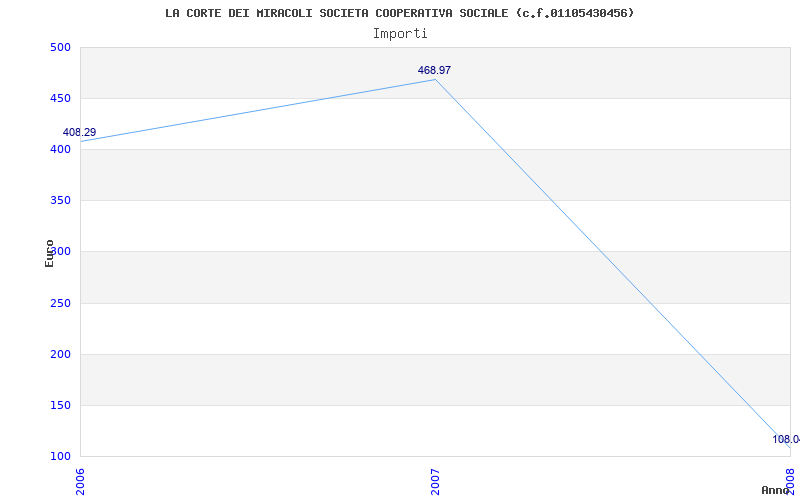Click the 100 y-axis value
The width and height of the screenshot is (800, 500).
coord(60,456)
